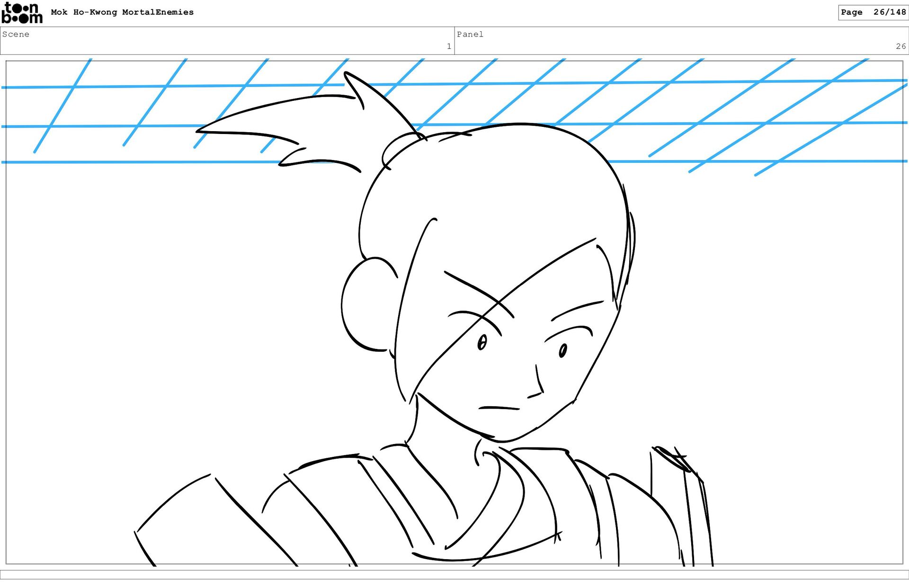909x588 pixels.
Task: Click the Toon Boom logo
Action: (x=22, y=13)
